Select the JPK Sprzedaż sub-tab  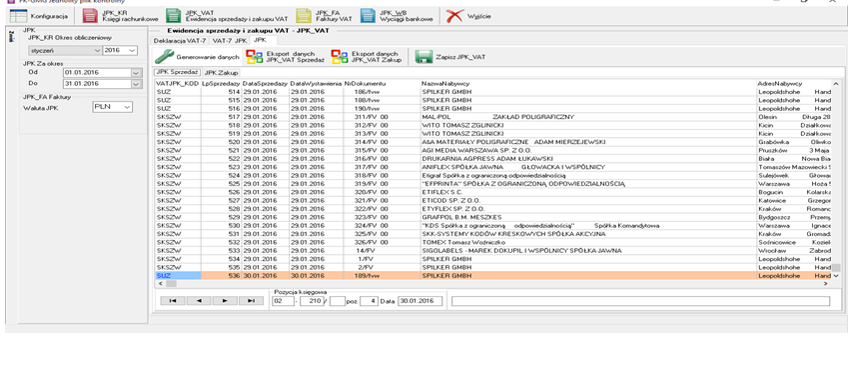tap(177, 72)
